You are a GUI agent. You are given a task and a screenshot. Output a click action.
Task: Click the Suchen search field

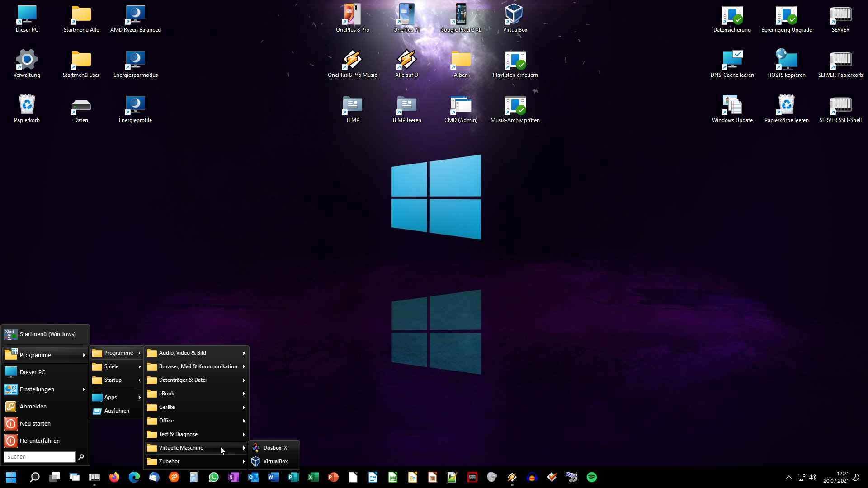(x=40, y=457)
